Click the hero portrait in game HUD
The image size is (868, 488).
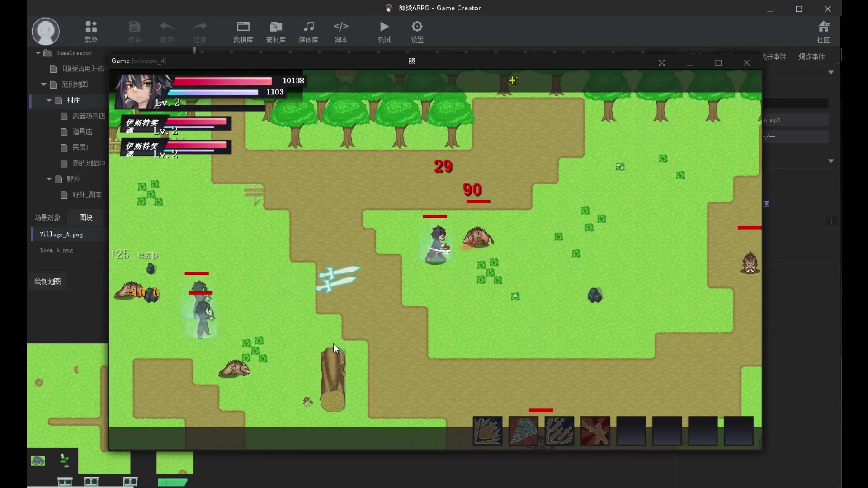[x=142, y=92]
